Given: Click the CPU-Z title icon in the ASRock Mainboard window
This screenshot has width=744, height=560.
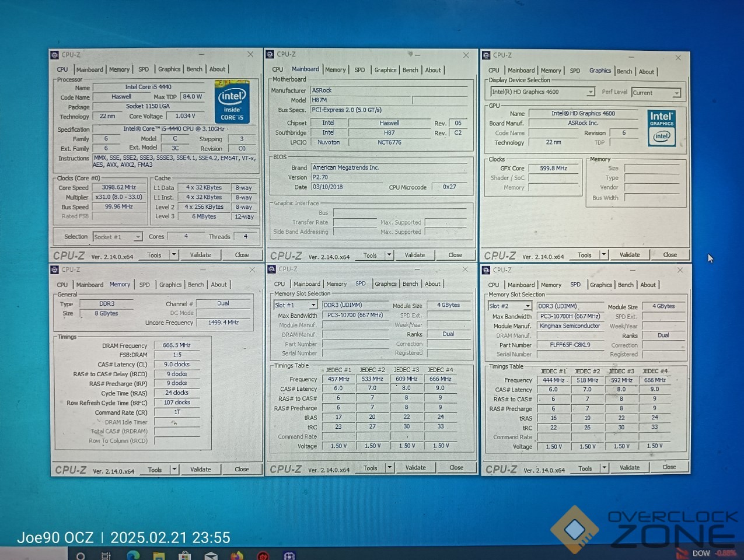Looking at the screenshot, I should [270, 54].
